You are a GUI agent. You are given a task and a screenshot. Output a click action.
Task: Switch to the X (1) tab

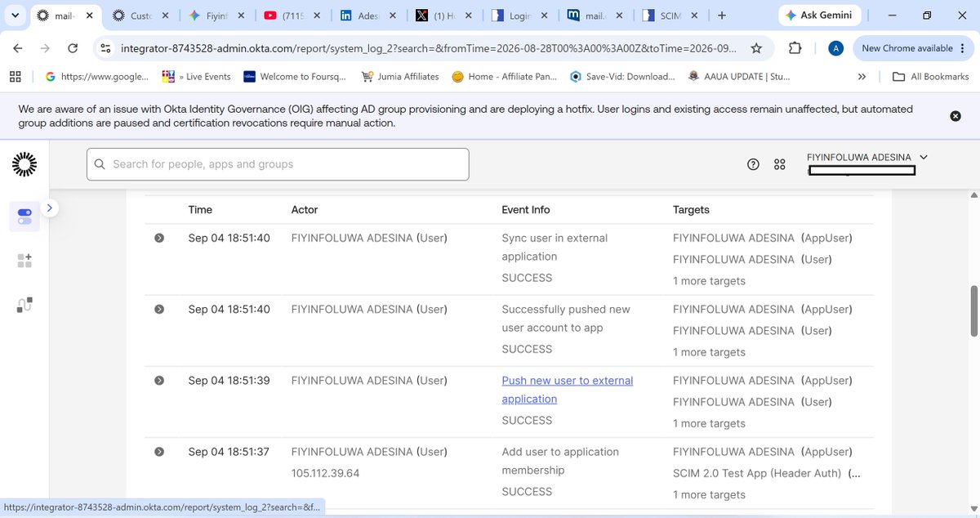click(x=442, y=16)
